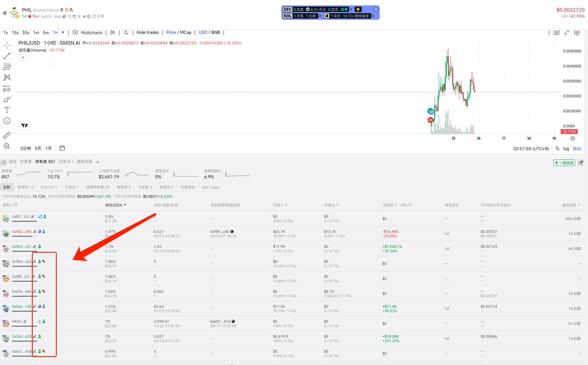Open the 20:57:59 (UTC+8) timezone menu
The width and height of the screenshot is (588, 365).
point(531,148)
